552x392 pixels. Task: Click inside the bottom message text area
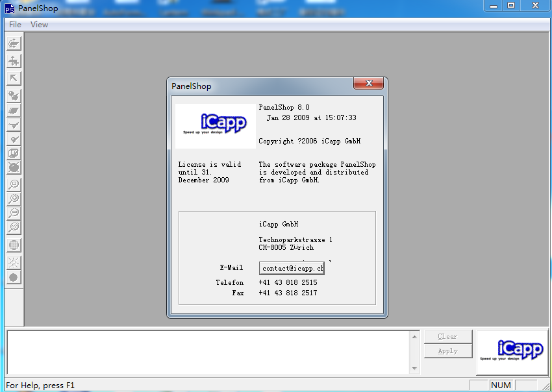[208, 352]
